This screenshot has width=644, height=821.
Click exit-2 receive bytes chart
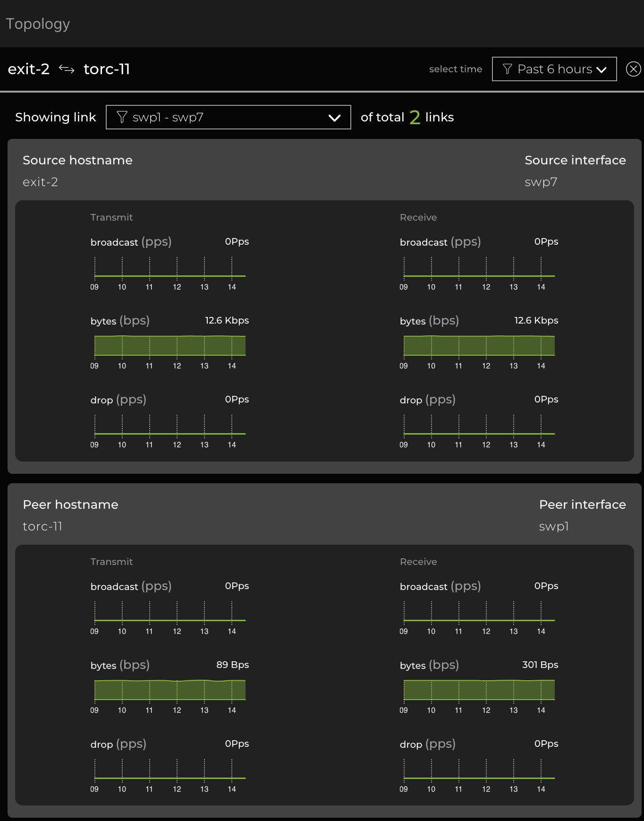(x=479, y=346)
